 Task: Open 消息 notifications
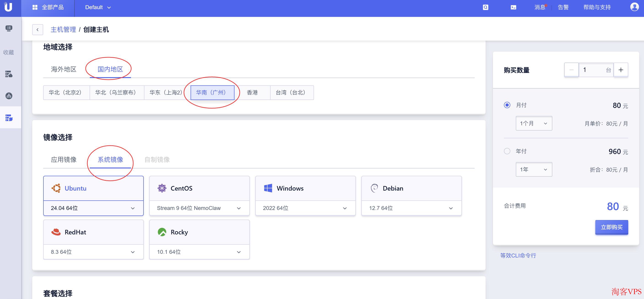[x=540, y=7]
